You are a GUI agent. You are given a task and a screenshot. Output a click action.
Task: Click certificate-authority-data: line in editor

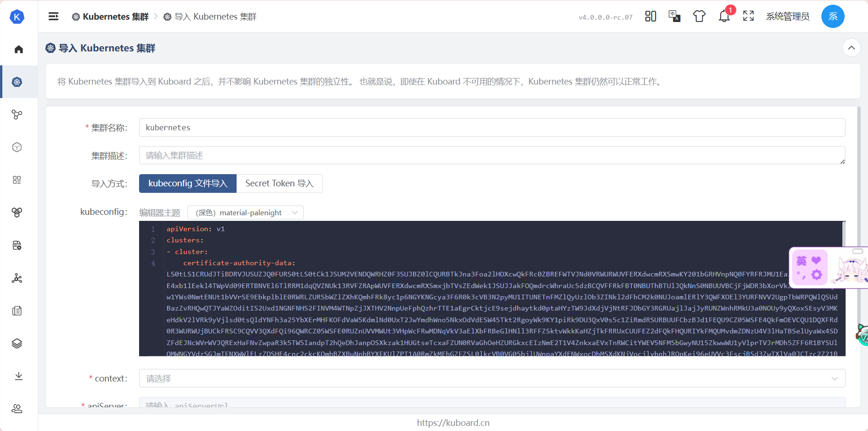click(239, 263)
